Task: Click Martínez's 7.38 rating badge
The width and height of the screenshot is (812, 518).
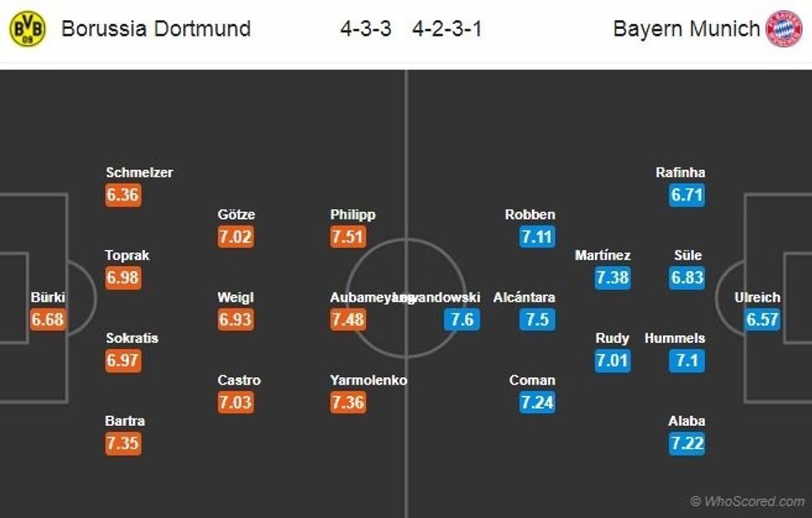Action: (x=612, y=278)
